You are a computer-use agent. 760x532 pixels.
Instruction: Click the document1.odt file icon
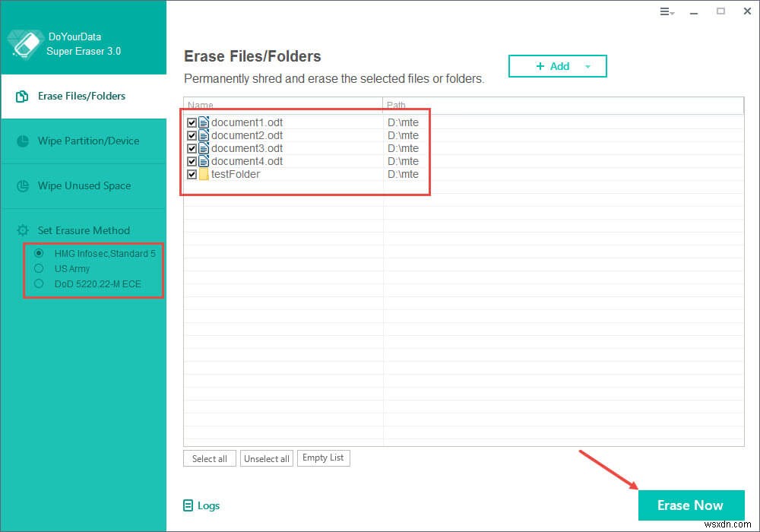204,122
